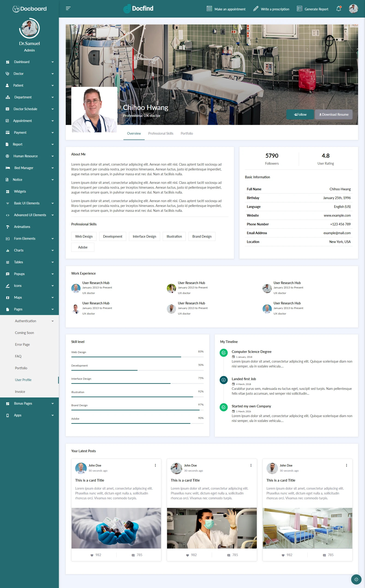Switch to the Overview tab

(x=134, y=133)
